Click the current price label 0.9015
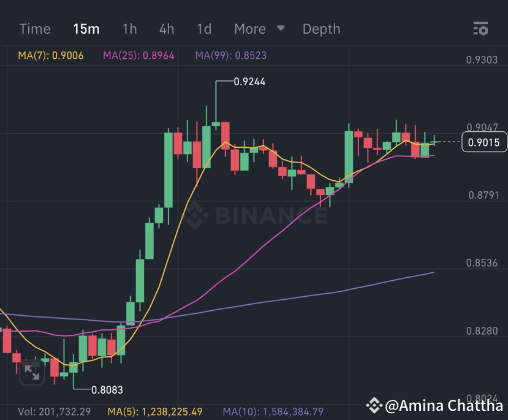This screenshot has width=508, height=420. point(484,142)
